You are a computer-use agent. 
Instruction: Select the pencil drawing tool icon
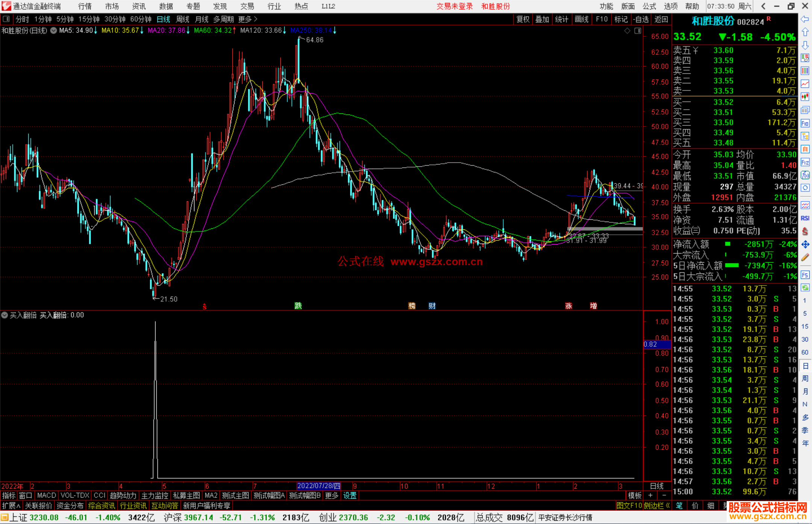805,257
